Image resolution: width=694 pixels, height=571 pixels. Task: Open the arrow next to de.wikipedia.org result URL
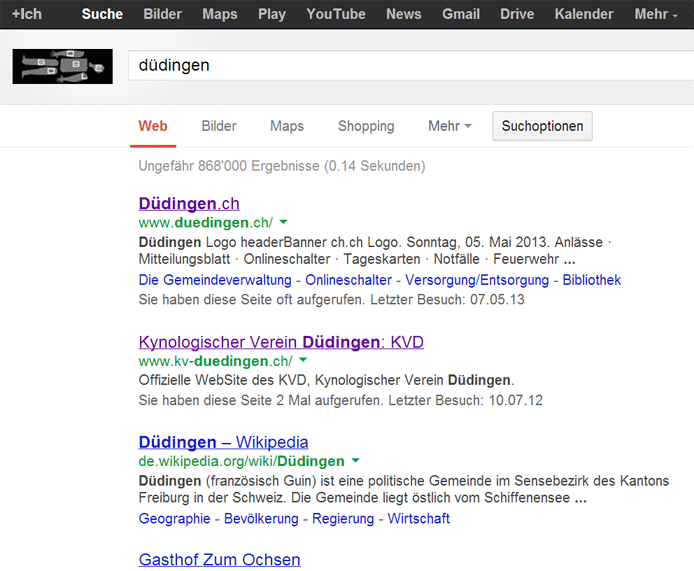click(x=354, y=461)
